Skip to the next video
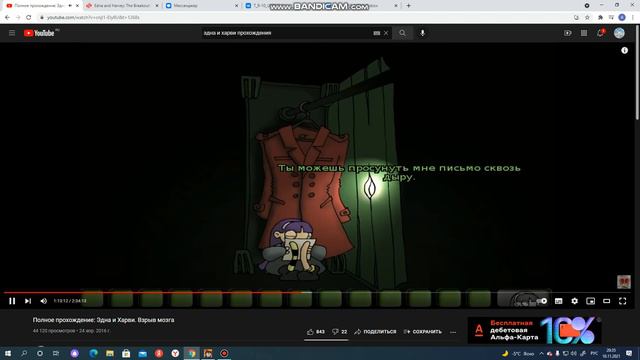Screen dimensions: 640x360 pyautogui.click(x=28, y=301)
